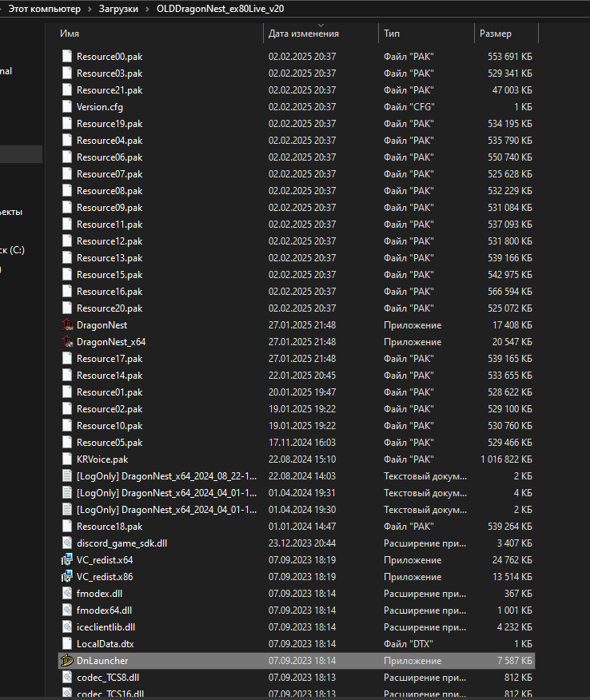Viewport: 590px width, 700px height.
Task: Click the Resource14.pak file icon
Action: 67,376
